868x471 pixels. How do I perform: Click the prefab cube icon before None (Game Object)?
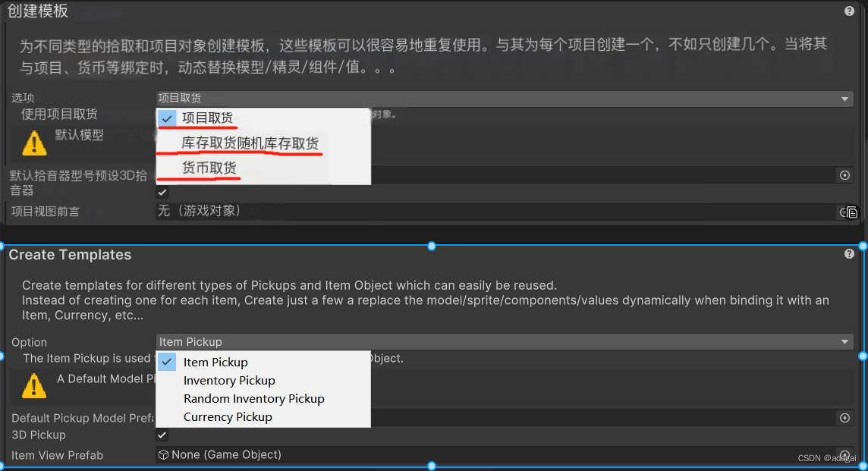pyautogui.click(x=163, y=455)
